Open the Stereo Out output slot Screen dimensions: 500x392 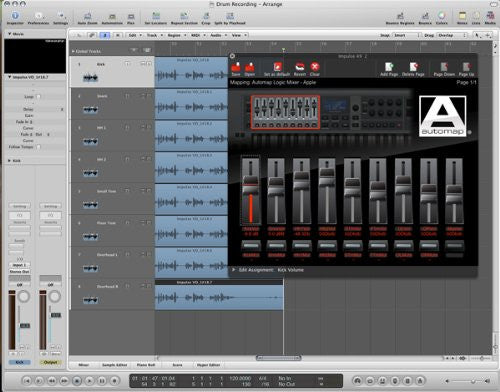tap(20, 271)
